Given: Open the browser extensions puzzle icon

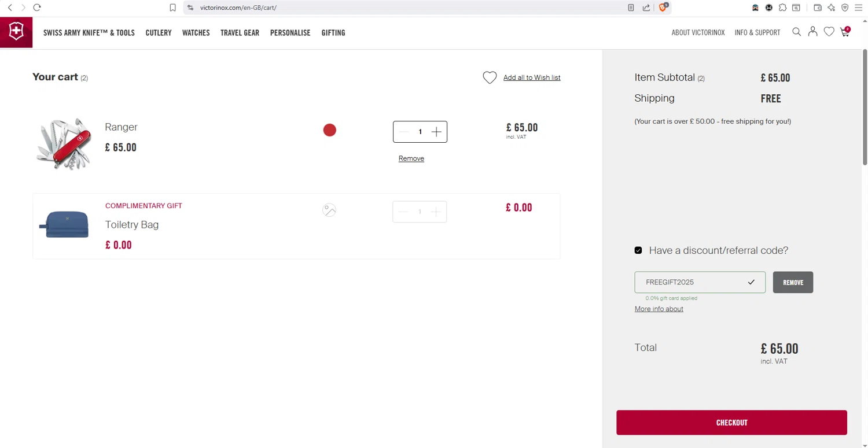Looking at the screenshot, I should point(782,8).
